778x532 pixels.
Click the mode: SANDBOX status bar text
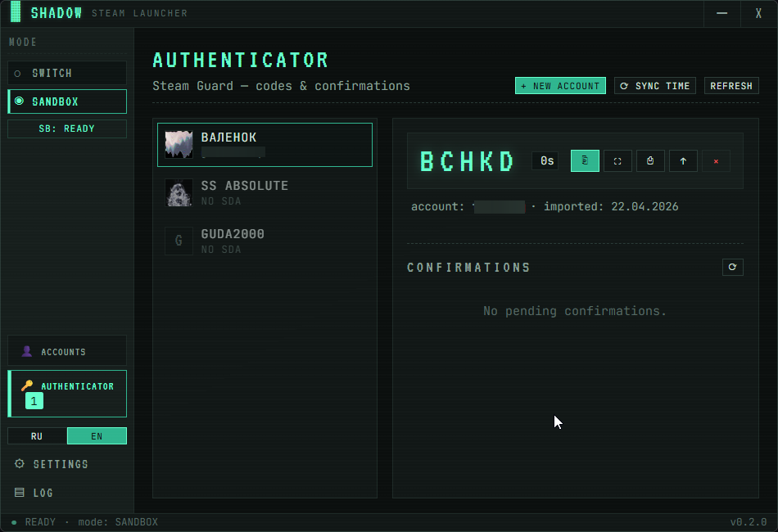coord(118,522)
